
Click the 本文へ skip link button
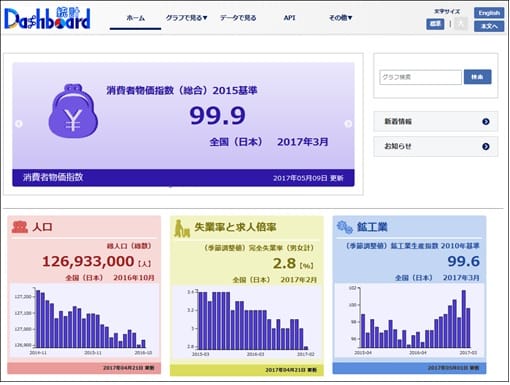pyautogui.click(x=489, y=26)
